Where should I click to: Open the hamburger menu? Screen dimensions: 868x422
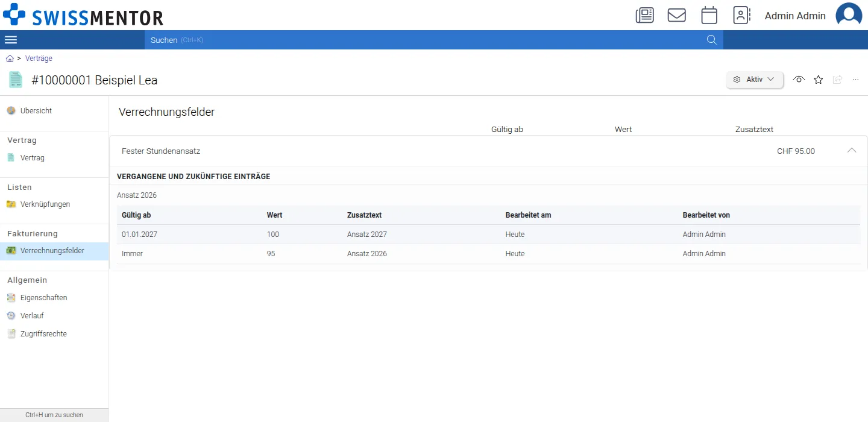tap(11, 40)
